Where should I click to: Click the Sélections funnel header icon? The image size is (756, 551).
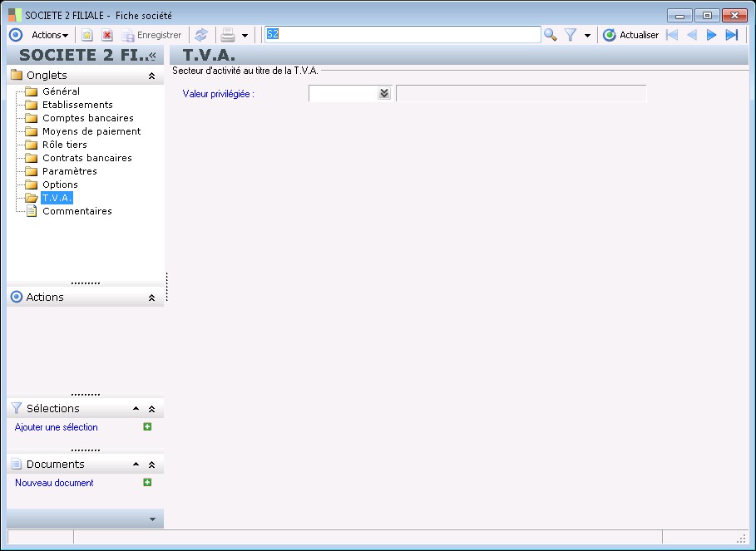coord(17,408)
